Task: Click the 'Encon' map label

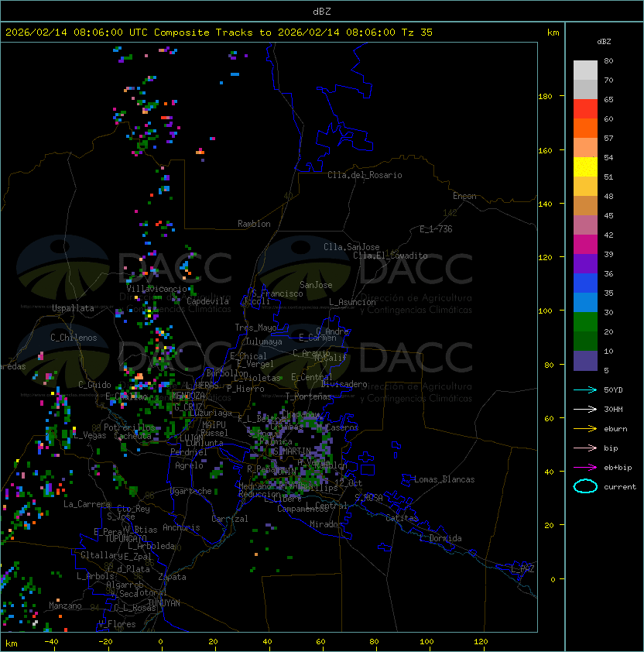Action: coord(464,196)
